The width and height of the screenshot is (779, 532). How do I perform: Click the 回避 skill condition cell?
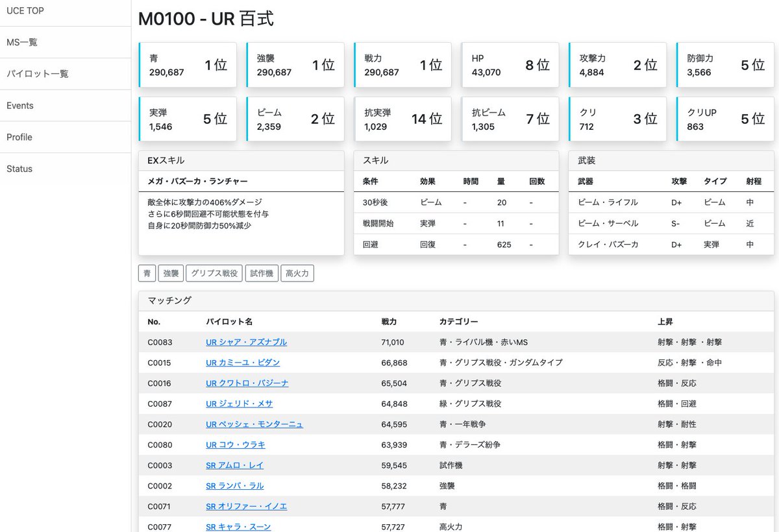[371, 245]
